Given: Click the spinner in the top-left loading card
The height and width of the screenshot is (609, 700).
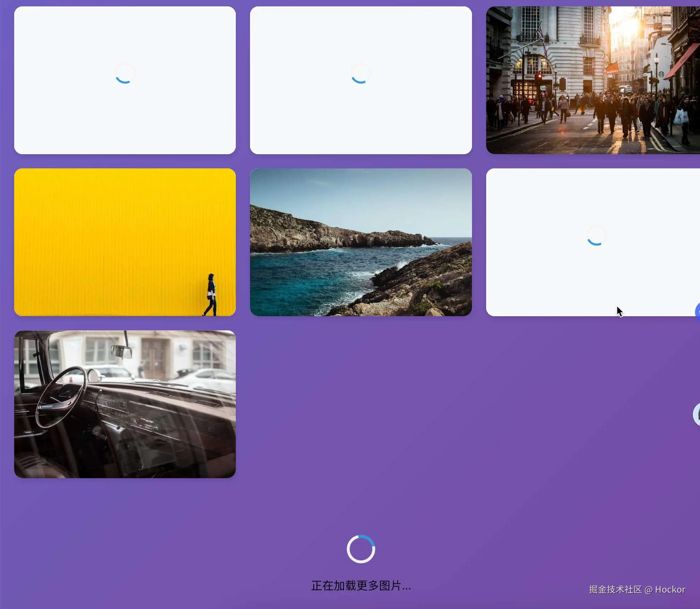Looking at the screenshot, I should [x=125, y=74].
